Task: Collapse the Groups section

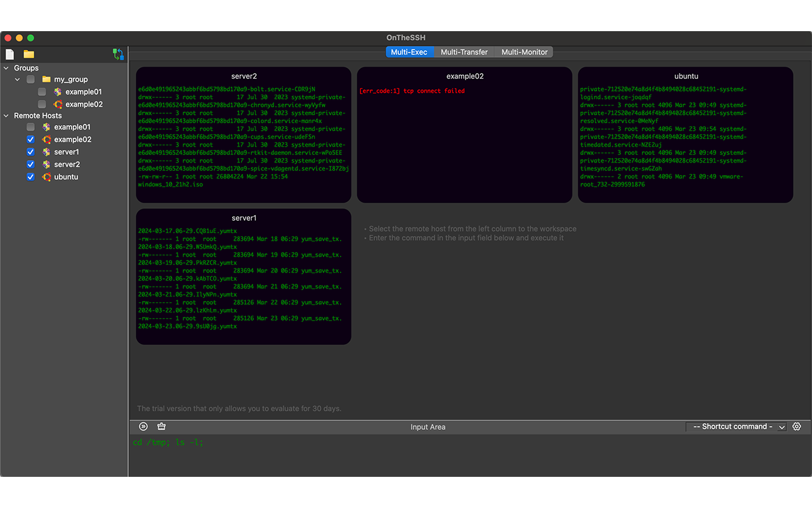Action: click(x=6, y=68)
